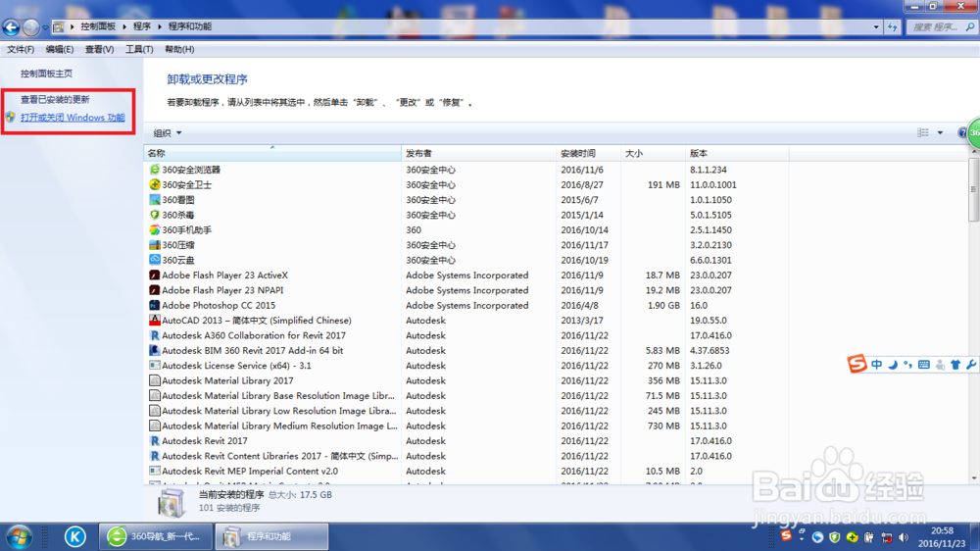Toggle Chinese/English 中 mode on IME bar
Image resolution: width=980 pixels, height=551 pixels.
pyautogui.click(x=877, y=365)
